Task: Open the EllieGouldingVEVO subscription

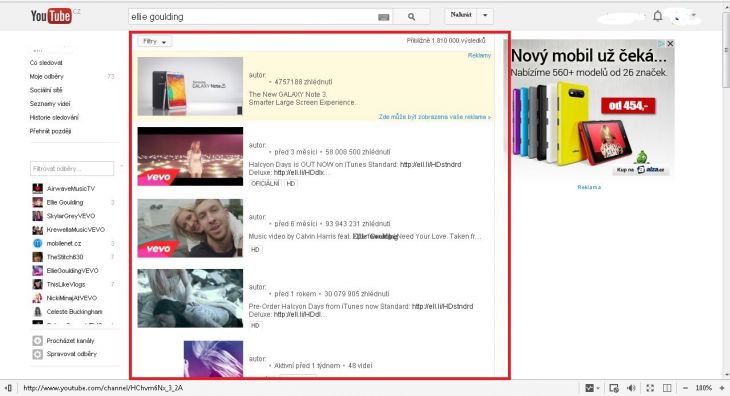Action: (x=72, y=270)
